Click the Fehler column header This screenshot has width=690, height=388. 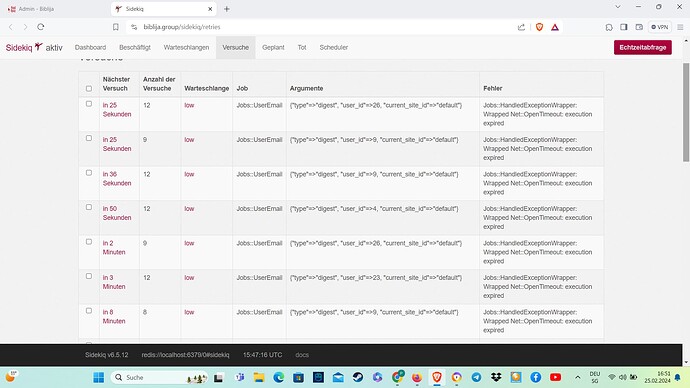click(x=492, y=88)
